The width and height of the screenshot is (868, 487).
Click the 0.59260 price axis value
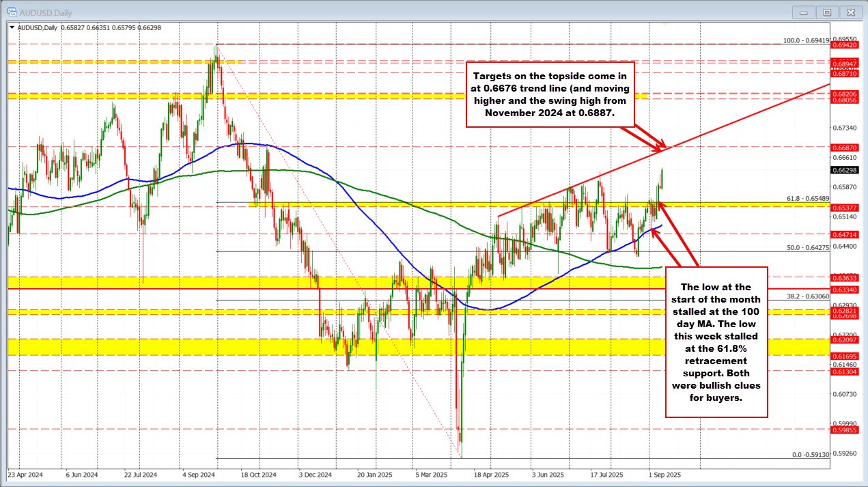pos(844,452)
